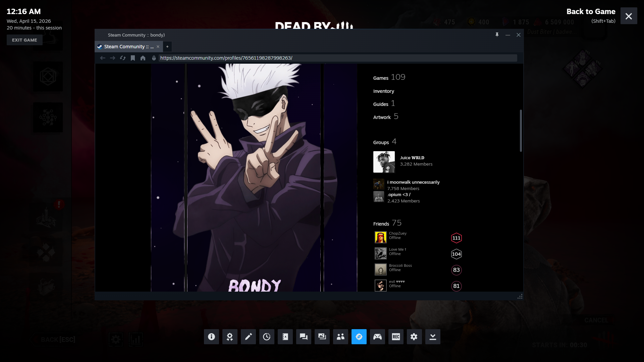The image size is (644, 362).
Task: Open the Juice WRLD group link
Action: coord(412,158)
